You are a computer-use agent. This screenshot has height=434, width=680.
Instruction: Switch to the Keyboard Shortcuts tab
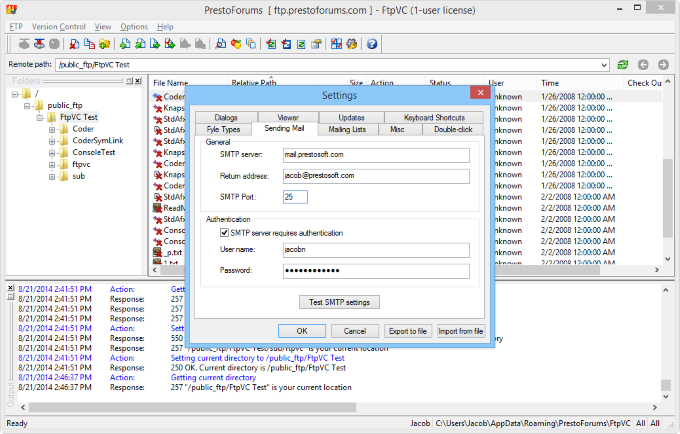pos(434,117)
